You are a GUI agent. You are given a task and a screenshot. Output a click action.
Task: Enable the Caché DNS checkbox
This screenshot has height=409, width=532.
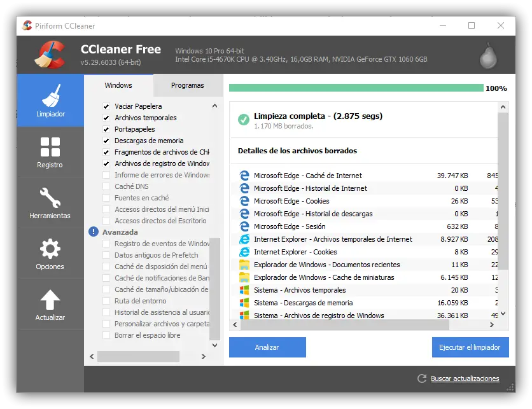106,186
